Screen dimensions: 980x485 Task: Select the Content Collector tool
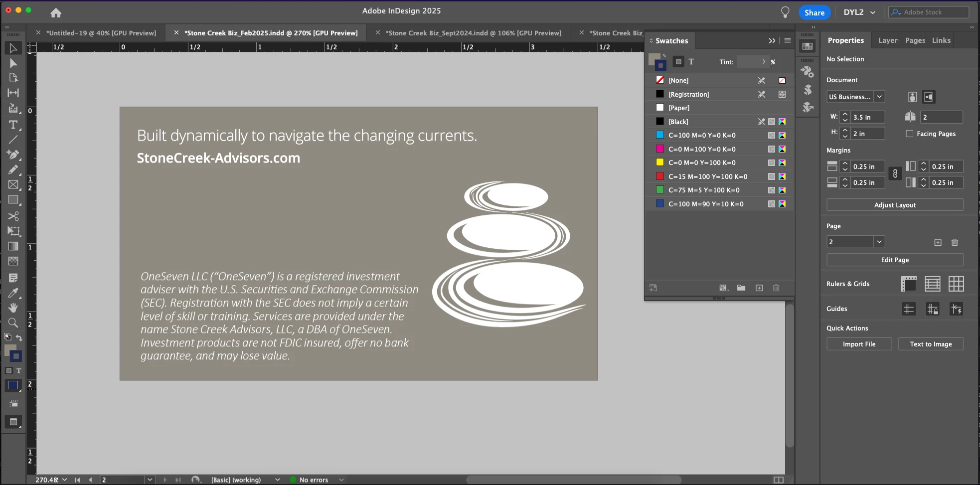13,108
